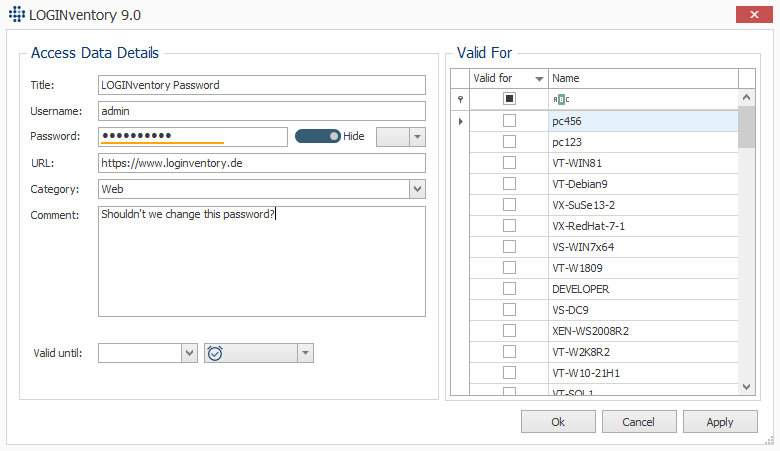This screenshot has height=451, width=780.
Task: Check the Valid for box of XEN-WS2008R2
Action: pos(509,331)
